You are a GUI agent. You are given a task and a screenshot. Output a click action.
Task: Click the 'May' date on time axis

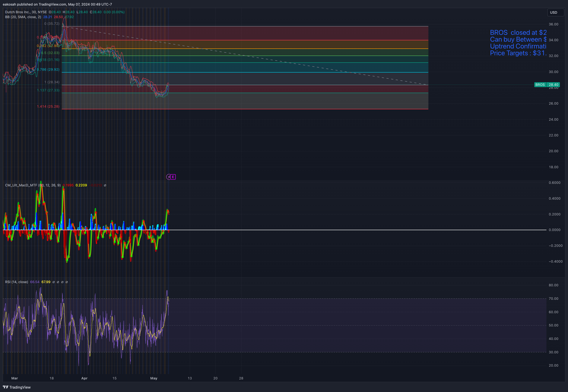(x=154, y=378)
